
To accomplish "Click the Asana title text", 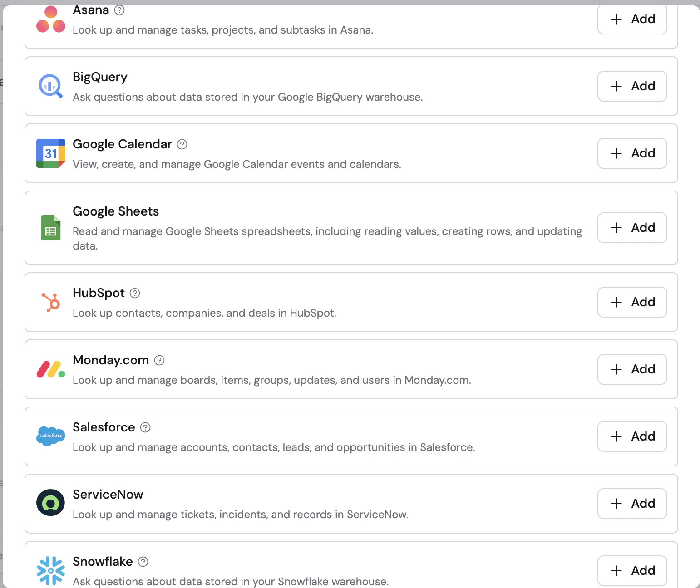I will [91, 10].
